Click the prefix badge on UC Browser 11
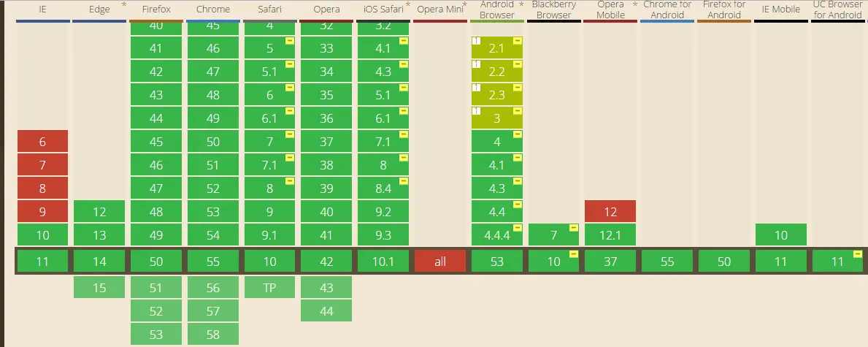Viewport: 868px width, 347px height. point(858,254)
